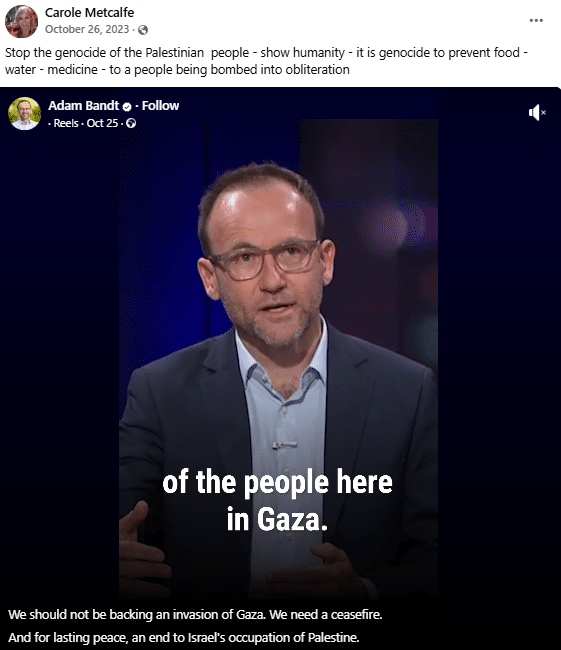Image resolution: width=561 pixels, height=650 pixels.
Task: Click the globe icon beside Oct 25
Action: point(131,123)
